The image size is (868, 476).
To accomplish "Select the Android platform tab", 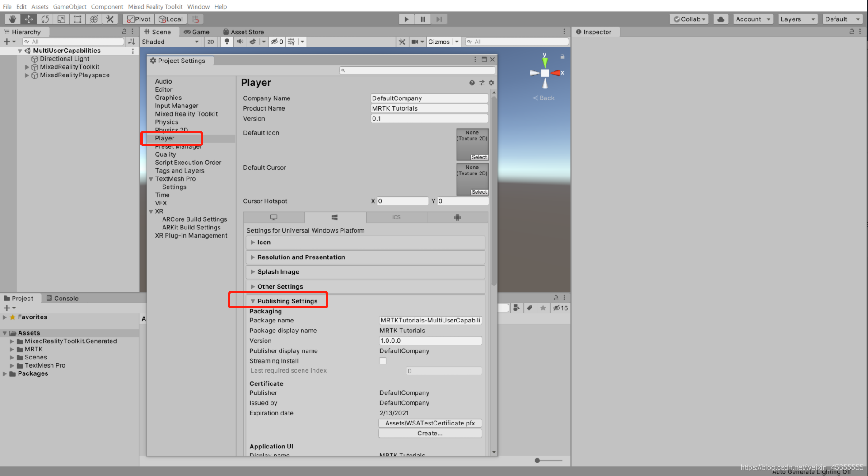I will coord(457,217).
